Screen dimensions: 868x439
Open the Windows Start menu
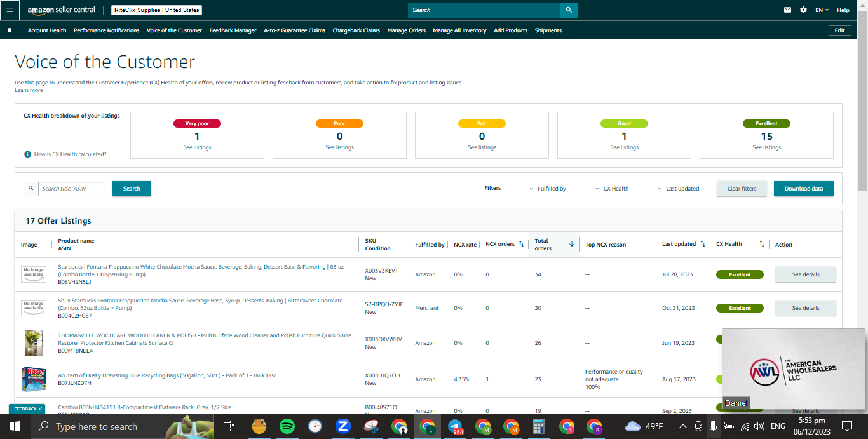[x=15, y=426]
